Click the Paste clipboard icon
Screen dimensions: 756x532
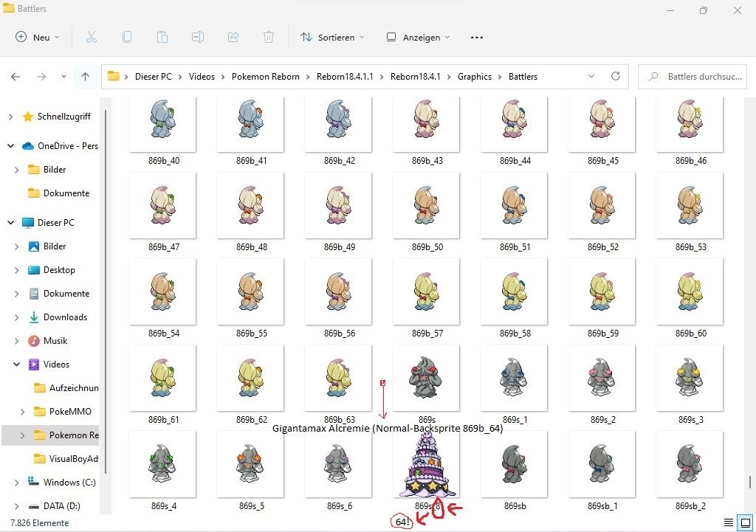162,37
